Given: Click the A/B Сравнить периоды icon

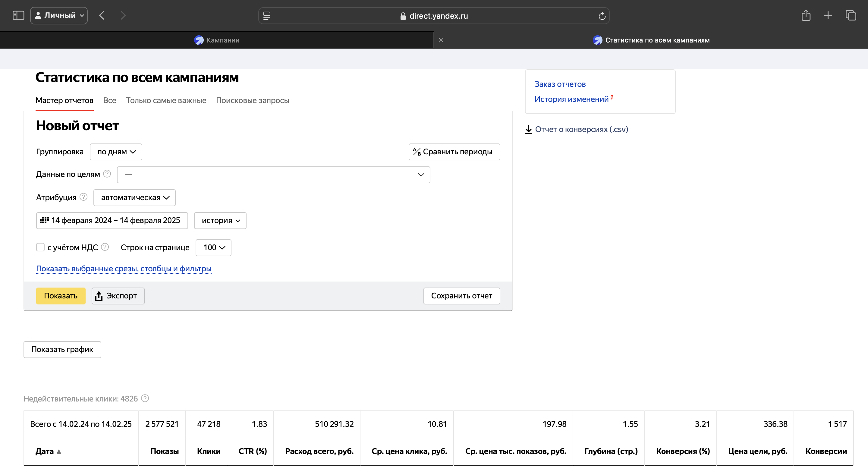Looking at the screenshot, I should (x=417, y=152).
